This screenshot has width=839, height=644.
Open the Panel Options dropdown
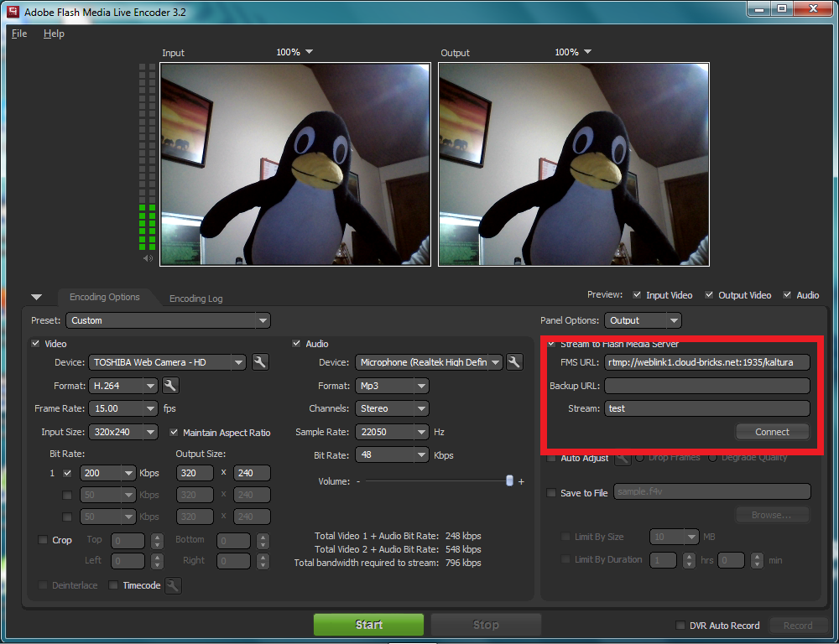[x=643, y=320]
